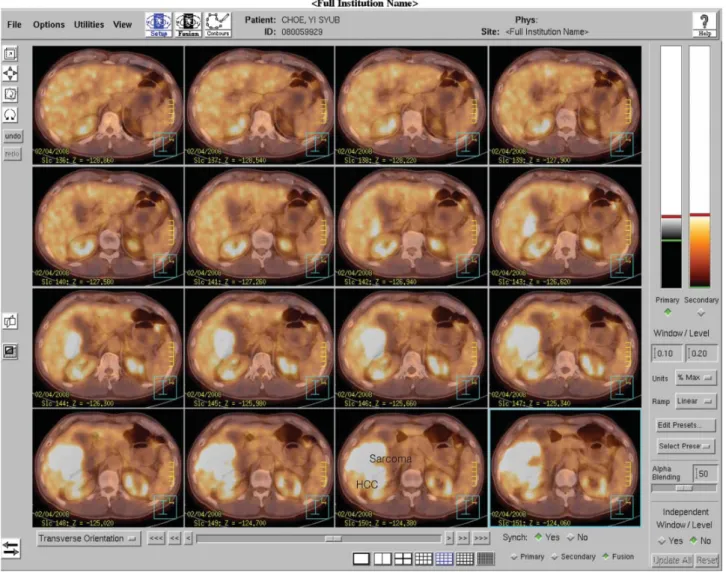The width and height of the screenshot is (726, 572).
Task: Select the highlighted Slc 151 image panel
Action: click(565, 468)
